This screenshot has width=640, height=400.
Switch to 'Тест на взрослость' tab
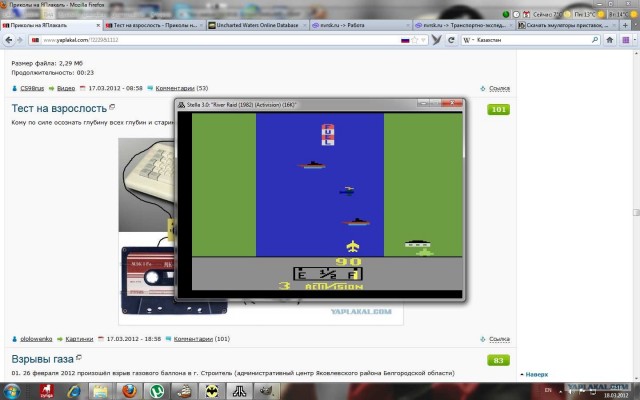(154, 25)
